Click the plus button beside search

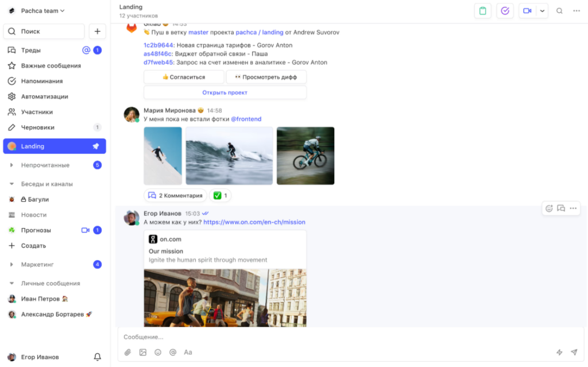tap(98, 32)
